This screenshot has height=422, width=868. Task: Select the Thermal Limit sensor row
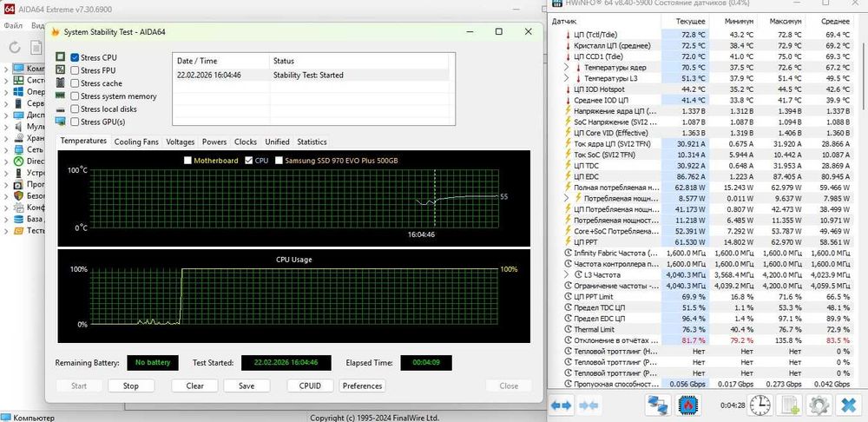[x=702, y=329]
